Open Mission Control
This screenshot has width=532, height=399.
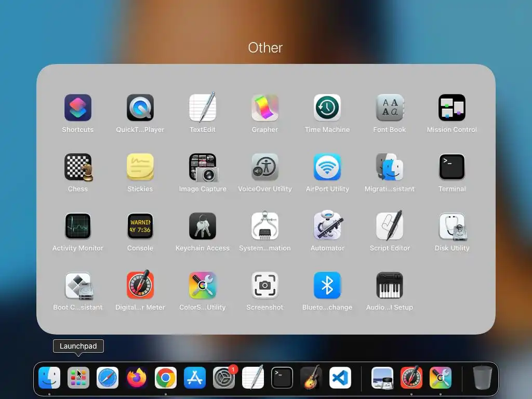pos(452,108)
